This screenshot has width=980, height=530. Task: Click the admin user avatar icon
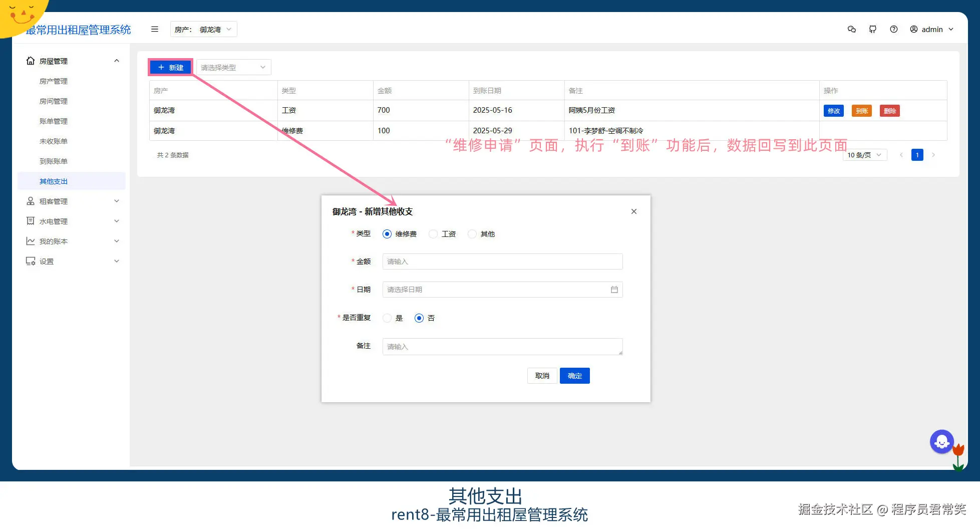click(x=913, y=29)
